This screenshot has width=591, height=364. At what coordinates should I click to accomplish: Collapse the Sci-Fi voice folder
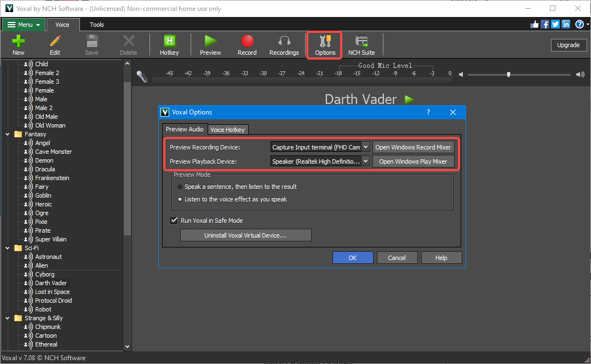point(8,248)
